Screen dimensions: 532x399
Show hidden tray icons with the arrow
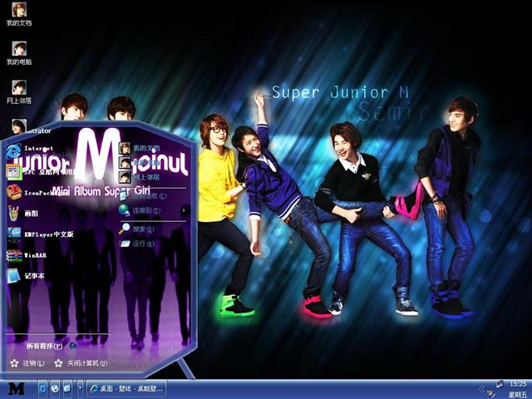point(481,389)
